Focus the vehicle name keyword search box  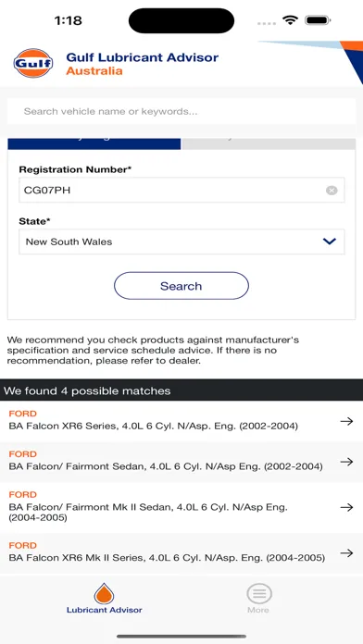(181, 111)
